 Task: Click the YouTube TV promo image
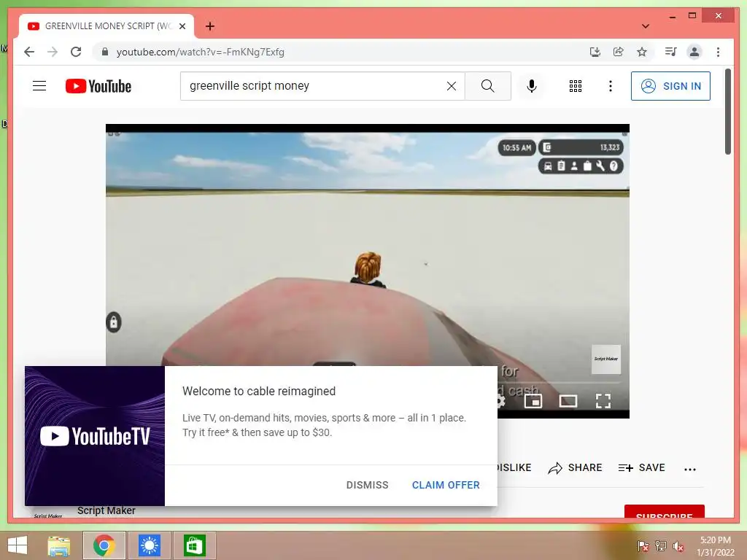point(95,436)
